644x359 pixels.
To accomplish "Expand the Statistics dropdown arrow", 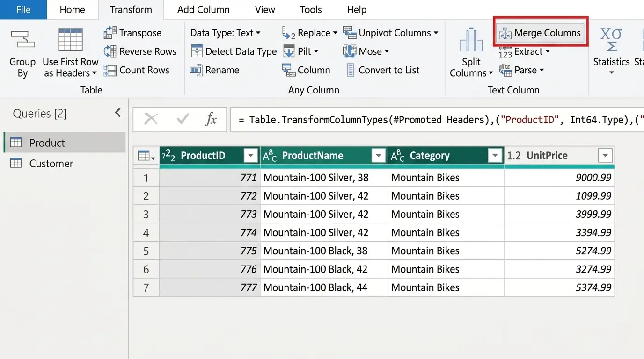I will [x=611, y=73].
